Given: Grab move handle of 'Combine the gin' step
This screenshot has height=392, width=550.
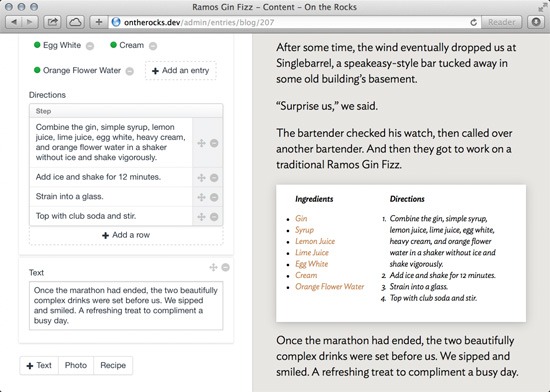Looking at the screenshot, I should click(201, 143).
